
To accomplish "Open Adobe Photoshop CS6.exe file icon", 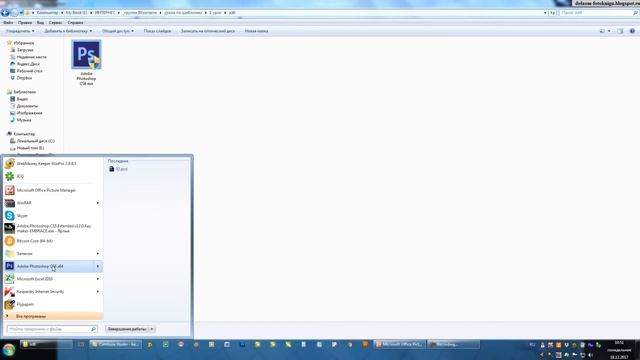I will (x=86, y=62).
